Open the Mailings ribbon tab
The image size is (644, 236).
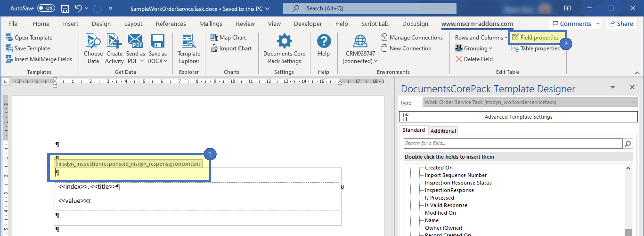[210, 24]
